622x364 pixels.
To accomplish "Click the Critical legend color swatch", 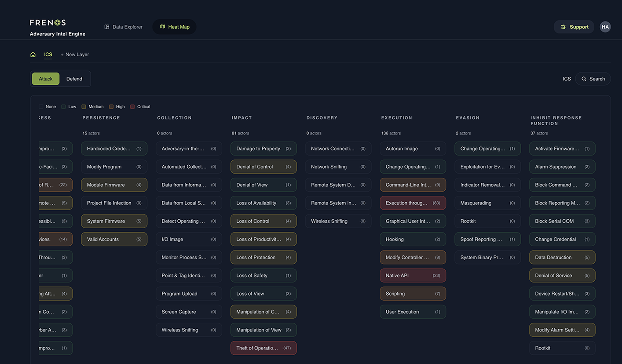I will (x=132, y=107).
